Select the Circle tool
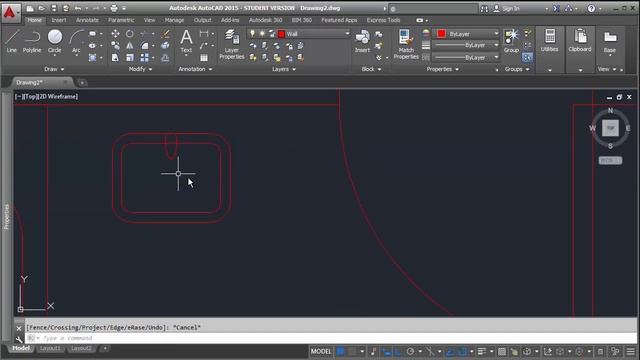Image resolution: width=640 pixels, height=360 pixels. pyautogui.click(x=55, y=41)
